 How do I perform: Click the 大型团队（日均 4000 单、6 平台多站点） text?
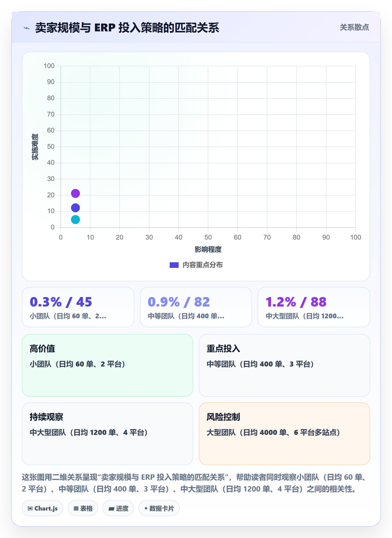pyautogui.click(x=274, y=433)
